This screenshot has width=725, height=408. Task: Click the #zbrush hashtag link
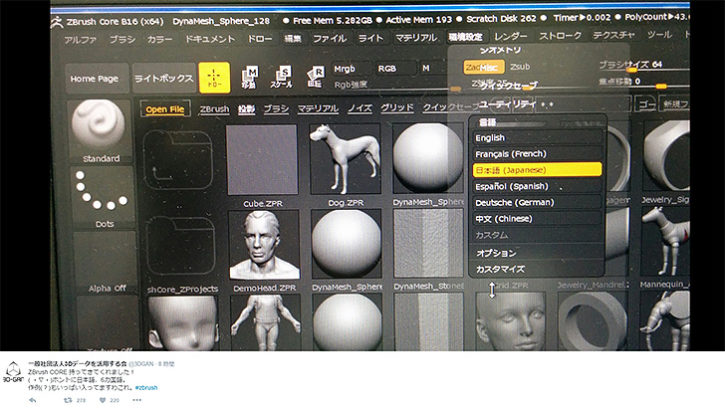(x=146, y=388)
